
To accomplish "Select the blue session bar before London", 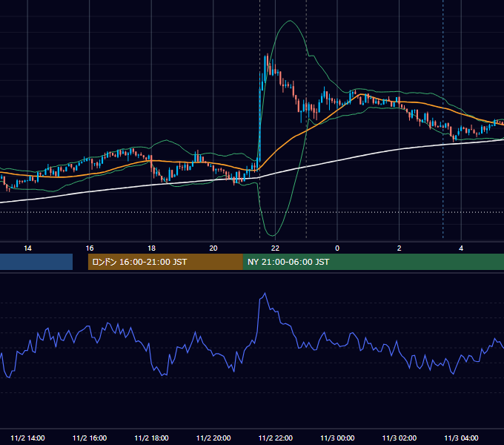I will 36,262.
